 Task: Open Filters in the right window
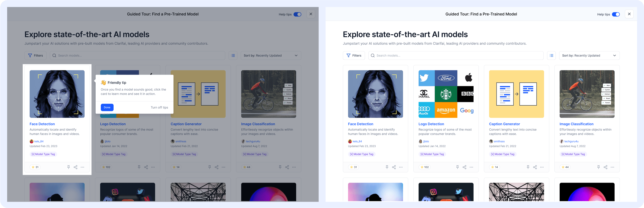(x=354, y=55)
